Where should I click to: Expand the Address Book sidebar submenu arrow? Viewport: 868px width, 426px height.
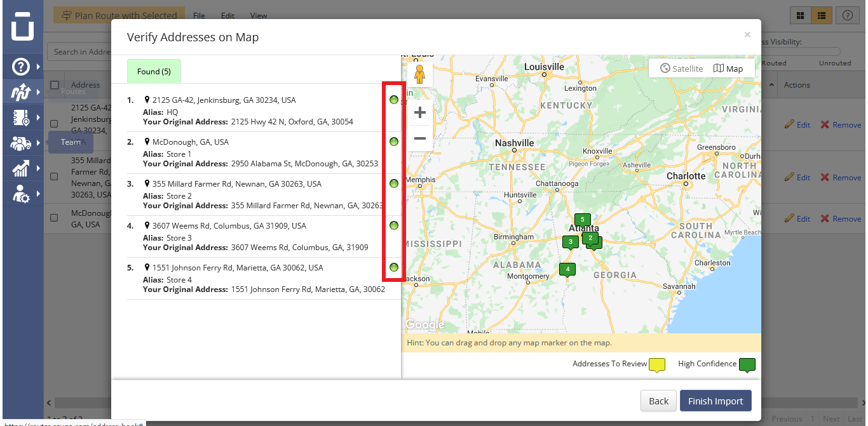[38, 117]
